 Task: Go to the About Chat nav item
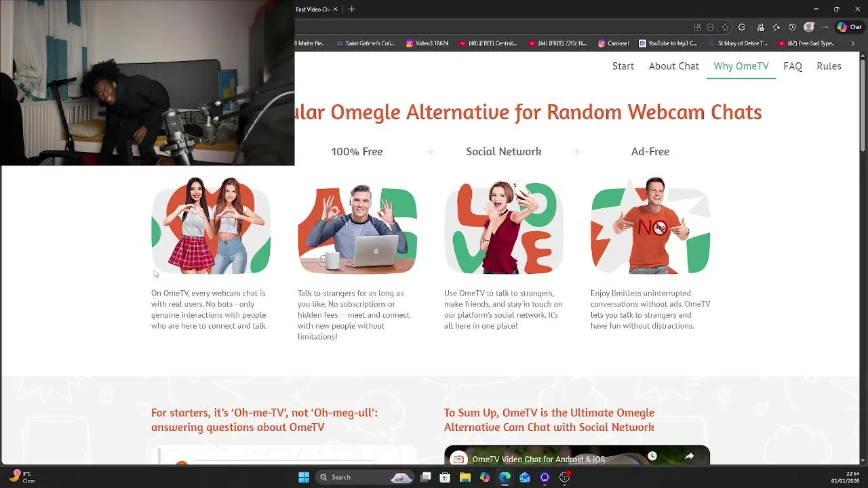pyautogui.click(x=673, y=66)
